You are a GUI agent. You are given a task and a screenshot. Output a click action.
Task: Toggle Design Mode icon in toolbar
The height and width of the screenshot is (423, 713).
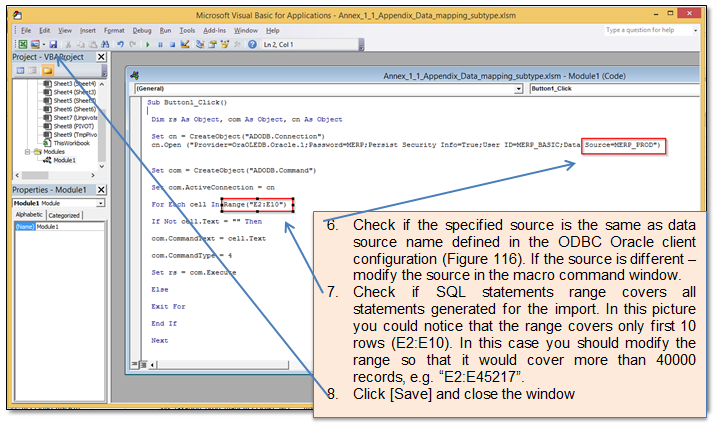pos(186,44)
